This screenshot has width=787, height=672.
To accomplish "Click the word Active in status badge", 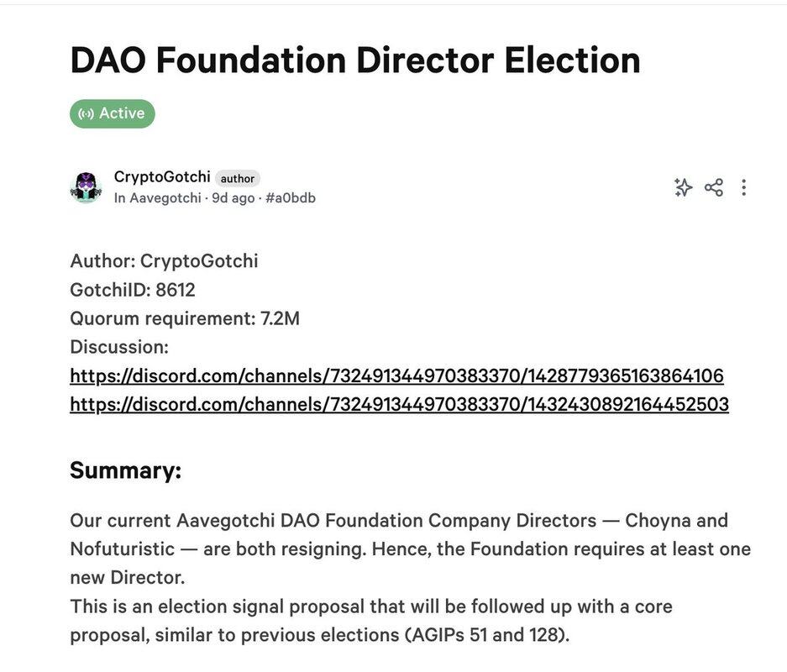I will 122,113.
